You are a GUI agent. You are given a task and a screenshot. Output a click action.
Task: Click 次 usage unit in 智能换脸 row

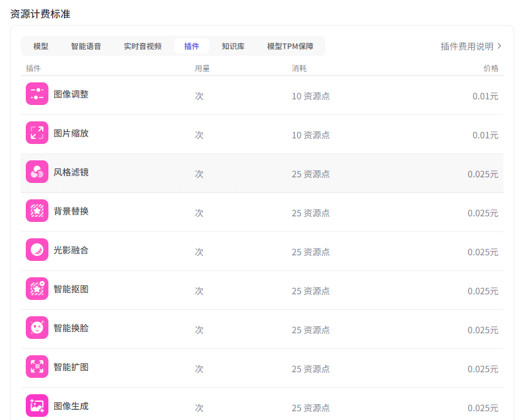pyautogui.click(x=199, y=331)
